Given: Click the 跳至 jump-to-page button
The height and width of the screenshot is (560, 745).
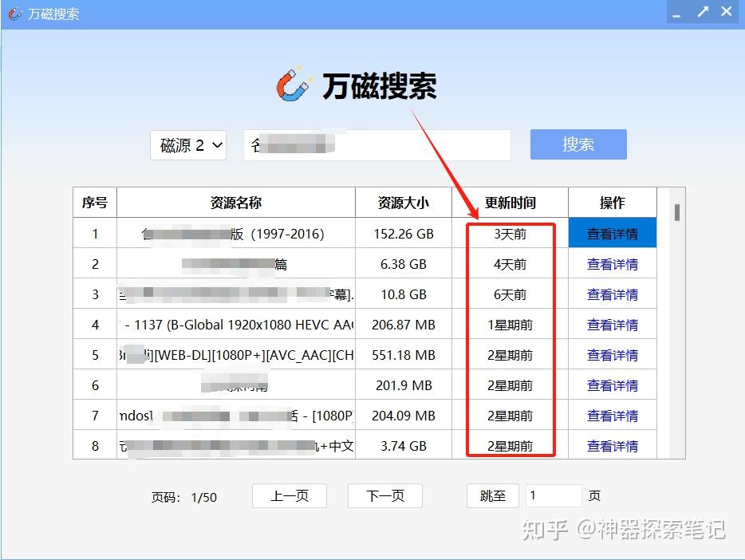Looking at the screenshot, I should [x=492, y=495].
